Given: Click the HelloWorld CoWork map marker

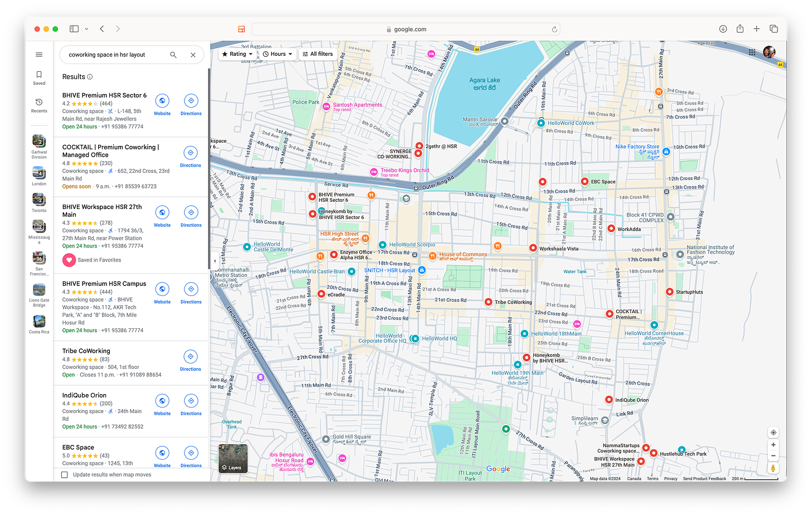Looking at the screenshot, I should [x=540, y=123].
